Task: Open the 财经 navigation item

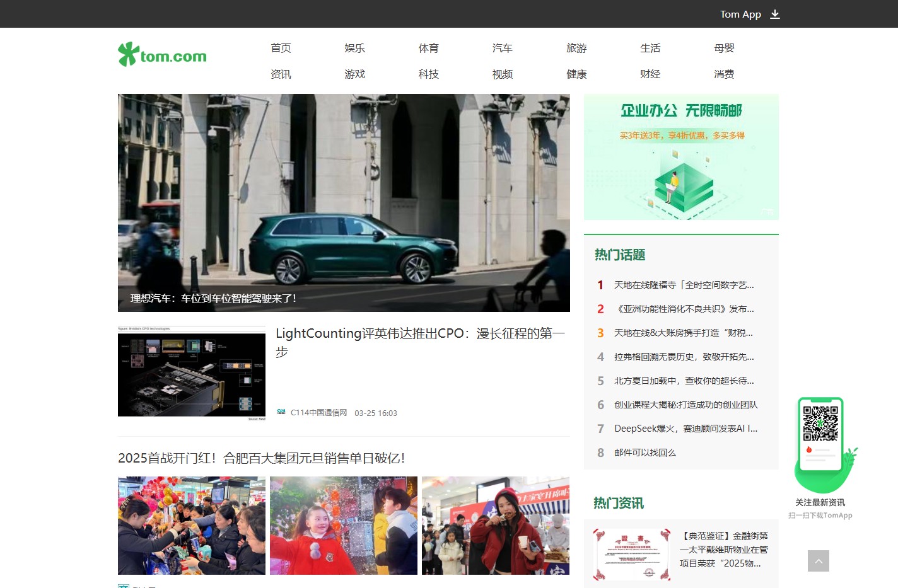Action: (650, 74)
